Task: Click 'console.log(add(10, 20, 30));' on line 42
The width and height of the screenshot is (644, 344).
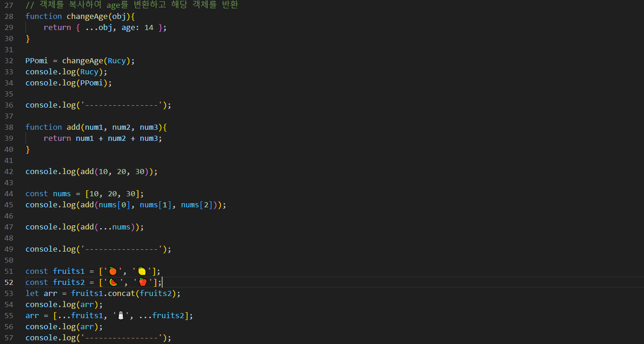Action: click(x=91, y=171)
